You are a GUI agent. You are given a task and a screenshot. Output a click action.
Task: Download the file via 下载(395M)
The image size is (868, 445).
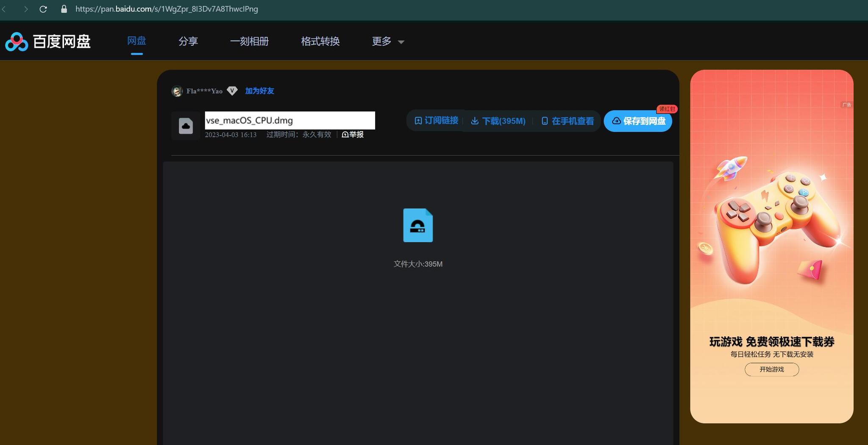(x=498, y=121)
